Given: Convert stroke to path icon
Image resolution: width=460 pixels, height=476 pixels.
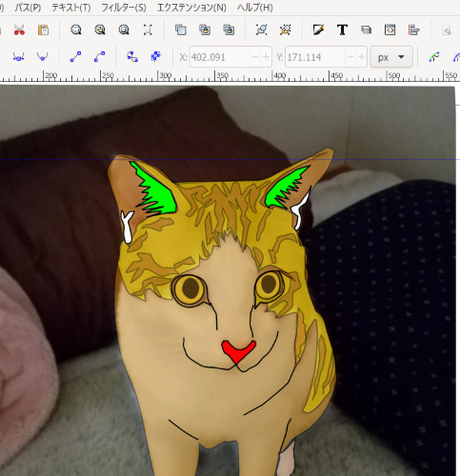Looking at the screenshot, I should tap(156, 57).
